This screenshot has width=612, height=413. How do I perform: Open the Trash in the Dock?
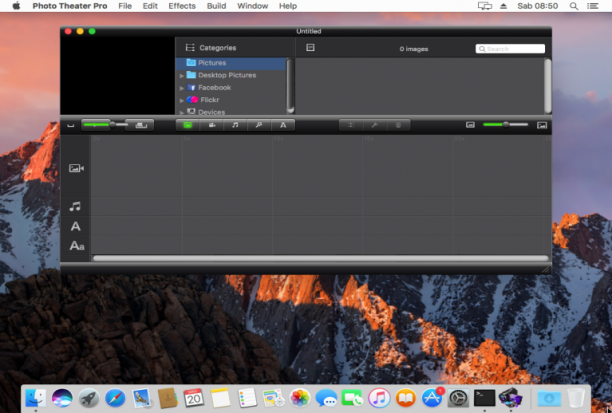click(576, 398)
